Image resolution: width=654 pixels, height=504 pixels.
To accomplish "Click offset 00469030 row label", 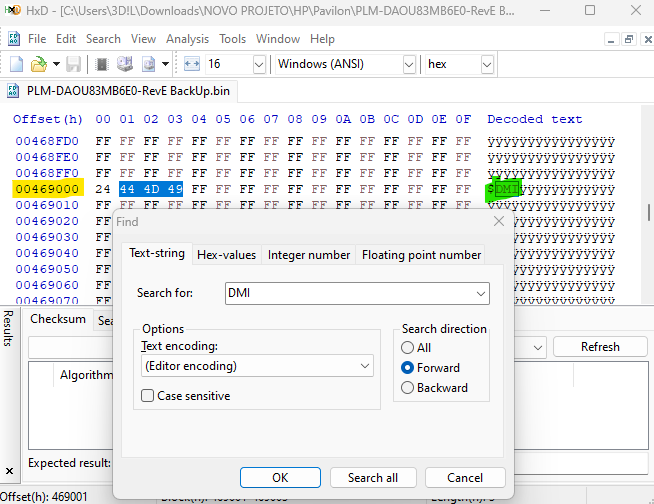I will pos(47,237).
